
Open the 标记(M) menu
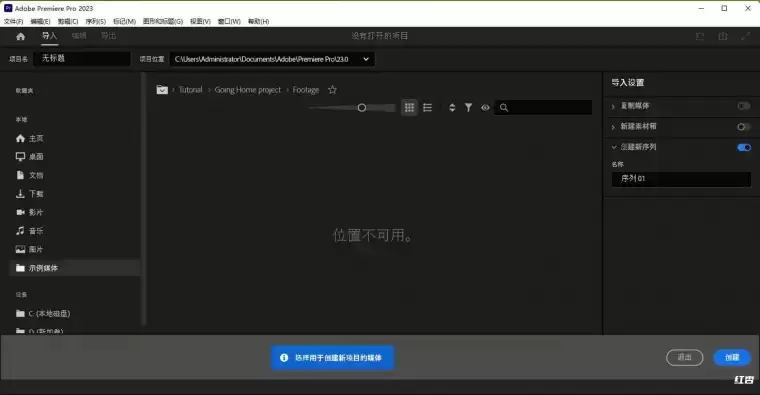point(125,21)
